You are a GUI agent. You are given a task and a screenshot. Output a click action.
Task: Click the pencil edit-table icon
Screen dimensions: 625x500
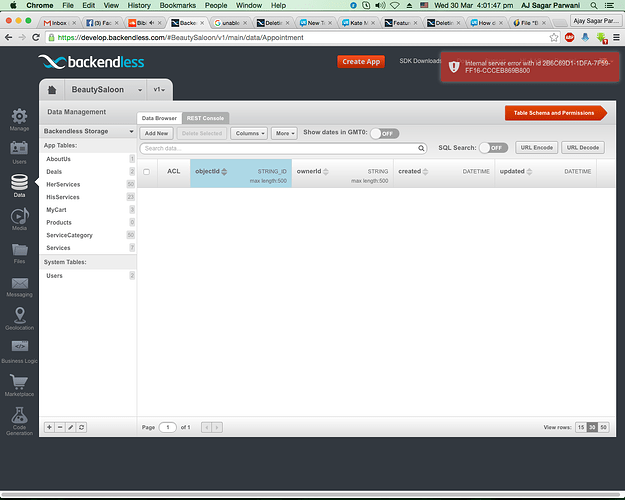tap(71, 427)
